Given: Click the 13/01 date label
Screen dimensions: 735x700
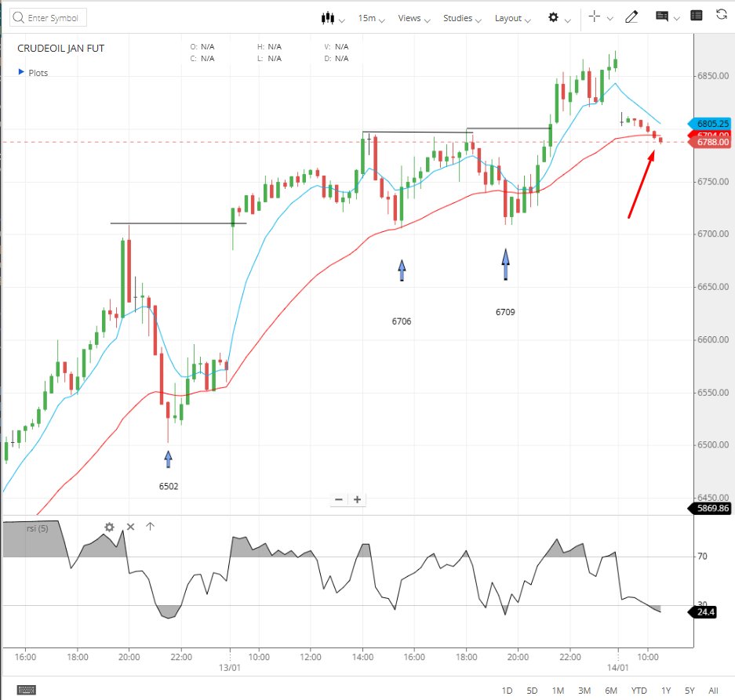Looking at the screenshot, I should pyautogui.click(x=230, y=668).
